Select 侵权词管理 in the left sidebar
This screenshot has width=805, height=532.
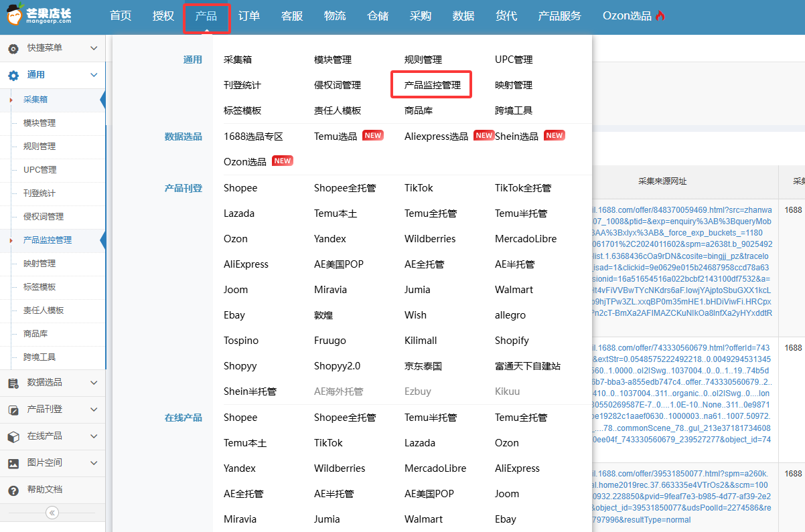coord(44,217)
